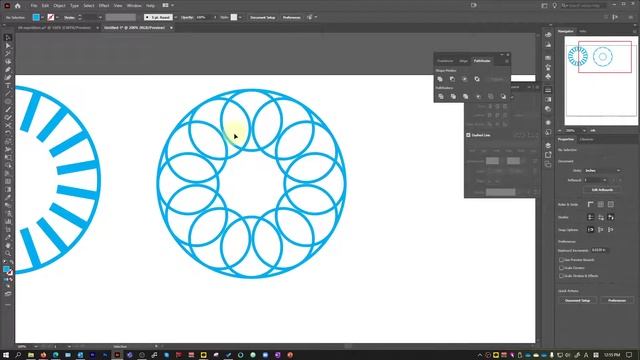The image size is (640, 360).
Task: Open the Units dropdown set to Inches
Action: pyautogui.click(x=602, y=171)
